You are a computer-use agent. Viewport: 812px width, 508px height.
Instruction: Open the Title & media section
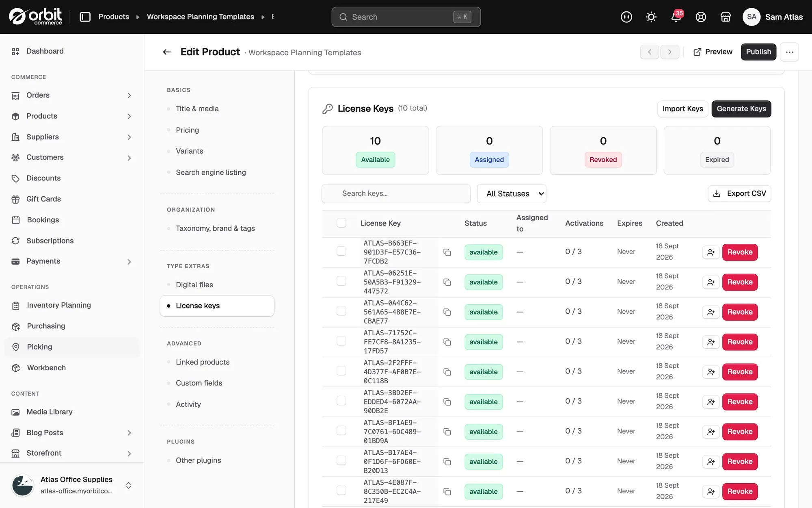coord(197,109)
